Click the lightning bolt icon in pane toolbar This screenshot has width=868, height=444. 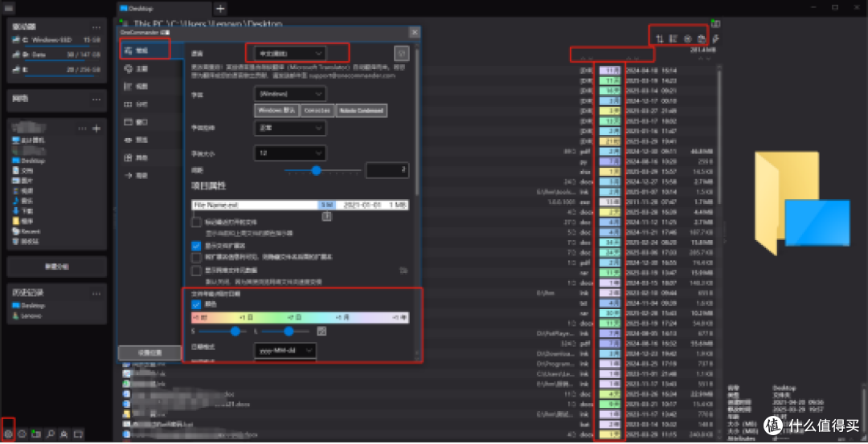click(716, 39)
